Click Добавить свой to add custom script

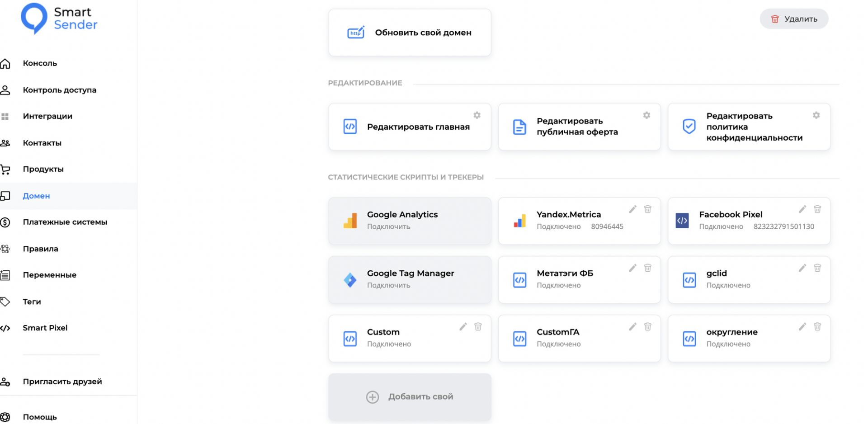point(410,397)
